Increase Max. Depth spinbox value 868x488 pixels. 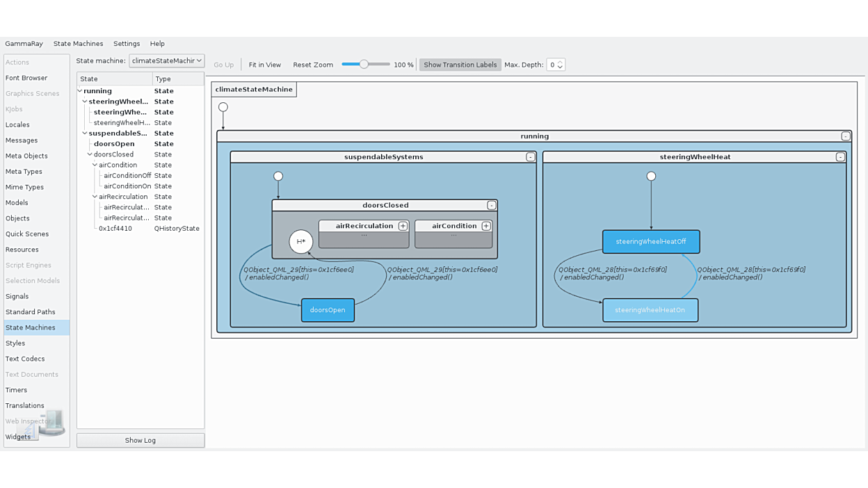click(x=560, y=62)
